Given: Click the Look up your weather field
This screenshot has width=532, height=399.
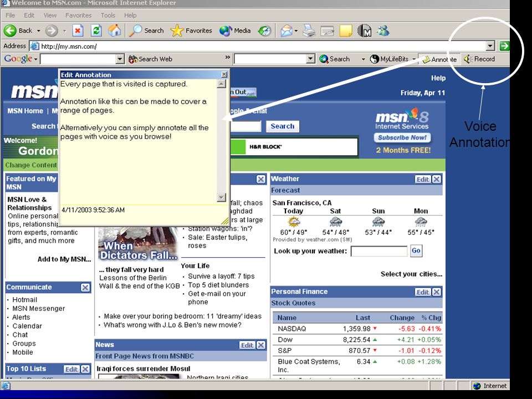Looking at the screenshot, I should tap(379, 252).
